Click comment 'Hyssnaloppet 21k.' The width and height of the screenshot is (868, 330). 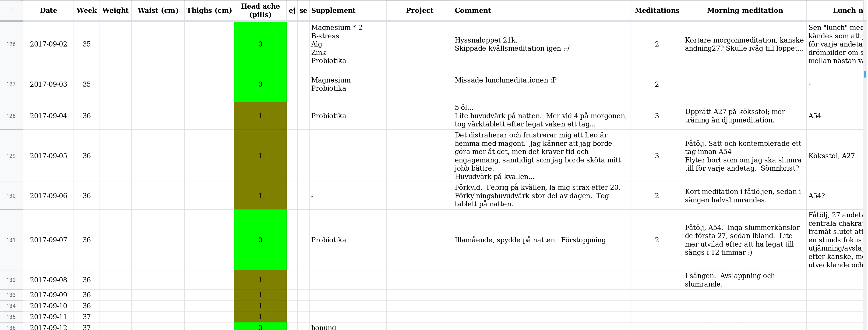tap(542, 44)
